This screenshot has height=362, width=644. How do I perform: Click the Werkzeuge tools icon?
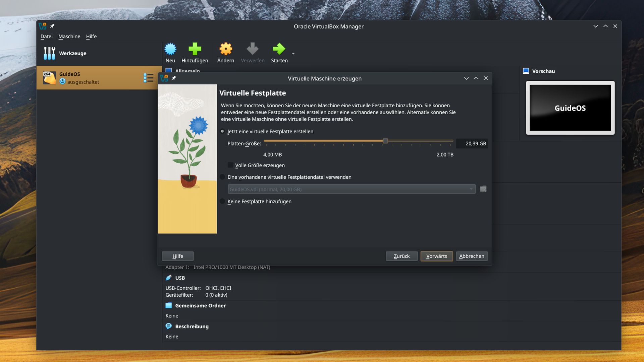[x=49, y=53]
